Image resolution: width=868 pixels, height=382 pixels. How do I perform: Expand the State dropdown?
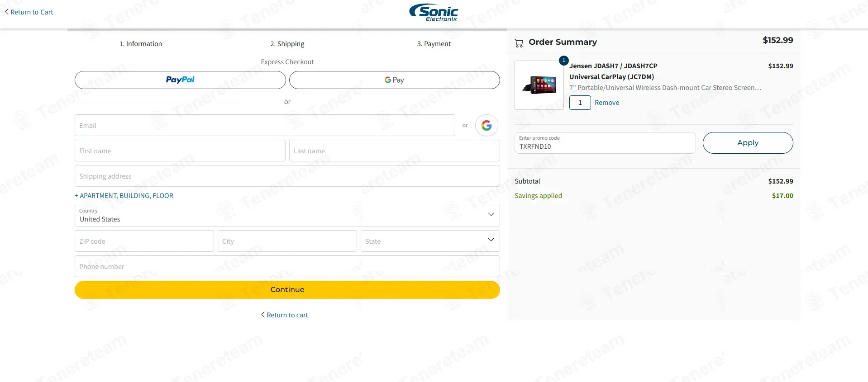pyautogui.click(x=430, y=241)
